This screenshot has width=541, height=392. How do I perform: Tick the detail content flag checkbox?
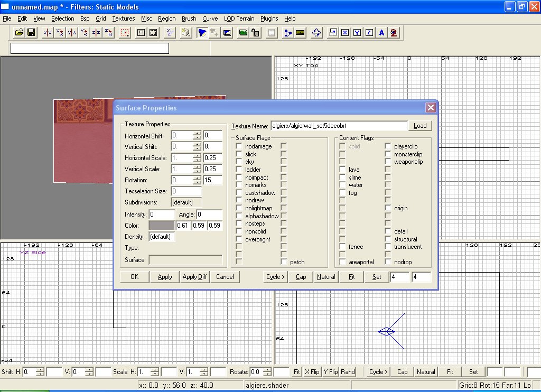388,231
